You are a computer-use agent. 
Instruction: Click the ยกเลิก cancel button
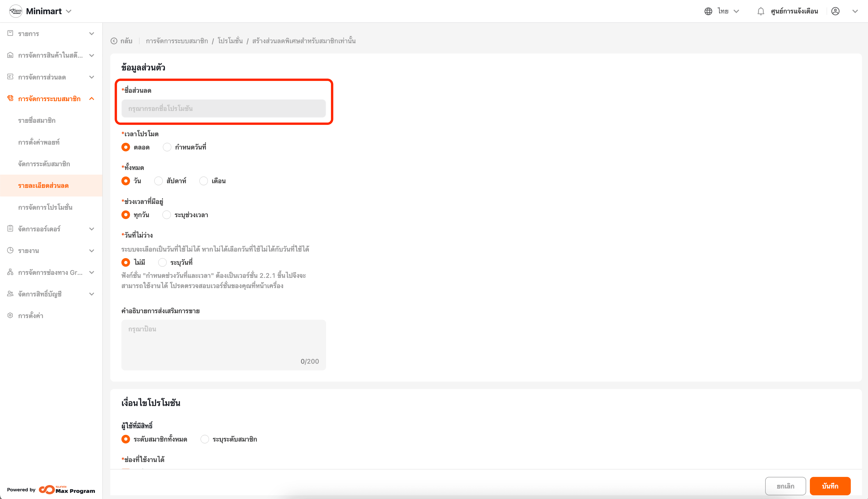[x=785, y=486]
